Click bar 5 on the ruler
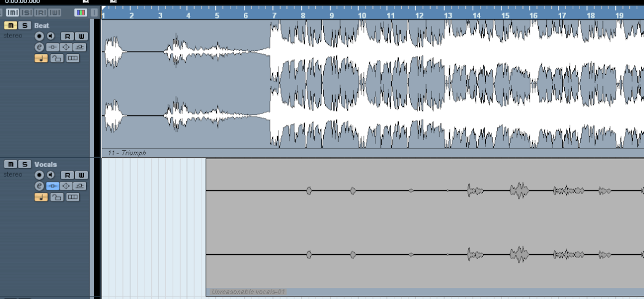 [x=217, y=15]
